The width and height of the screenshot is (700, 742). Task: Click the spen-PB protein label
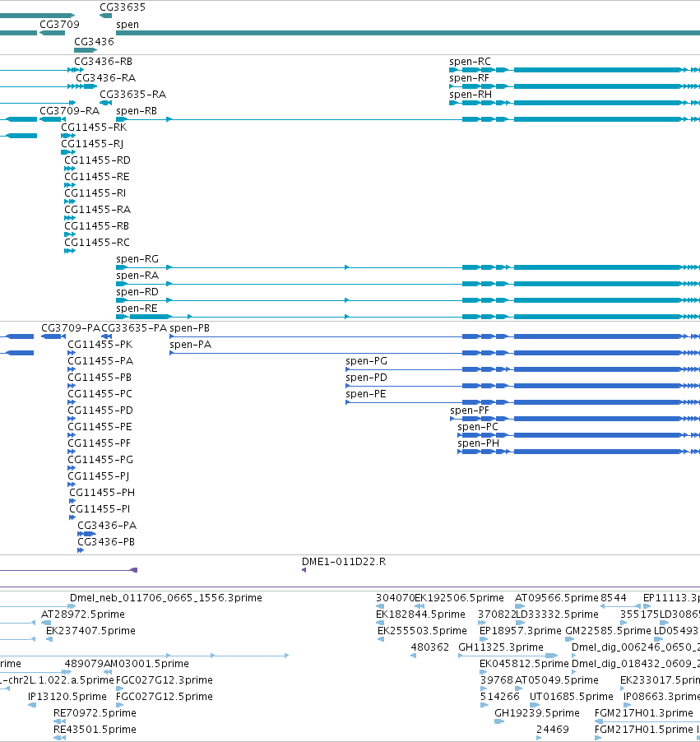click(x=190, y=328)
